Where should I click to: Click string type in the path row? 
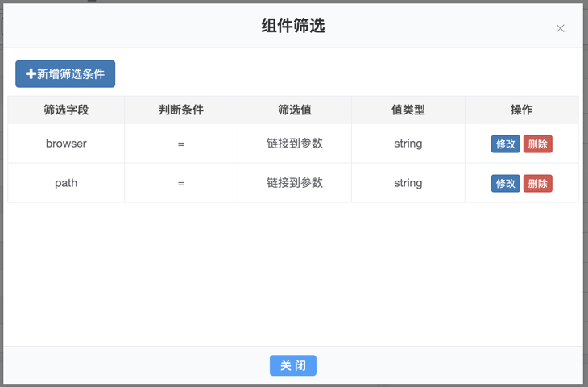point(408,183)
